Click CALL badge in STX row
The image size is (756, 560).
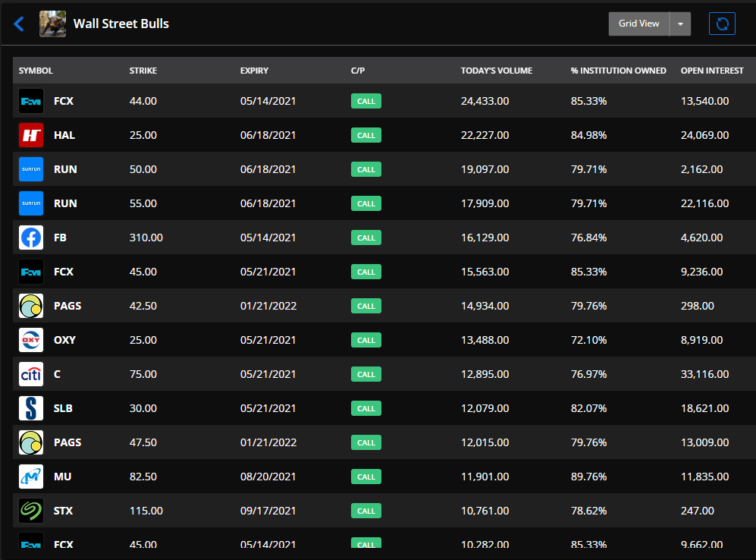click(x=366, y=511)
